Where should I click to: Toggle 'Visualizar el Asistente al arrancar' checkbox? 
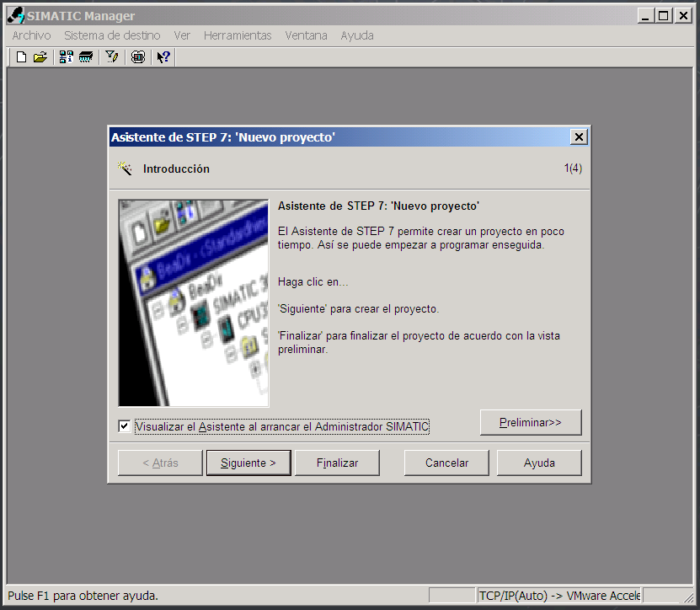(124, 426)
